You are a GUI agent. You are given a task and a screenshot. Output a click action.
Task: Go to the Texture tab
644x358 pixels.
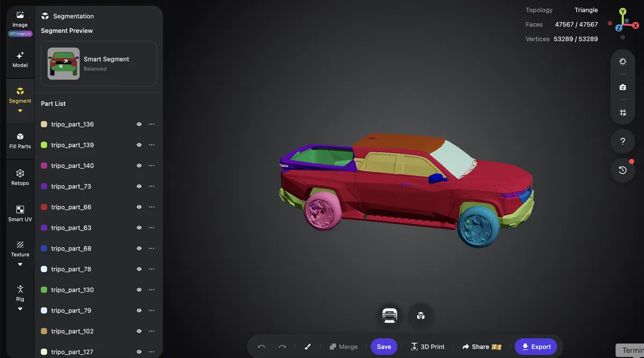pos(20,249)
